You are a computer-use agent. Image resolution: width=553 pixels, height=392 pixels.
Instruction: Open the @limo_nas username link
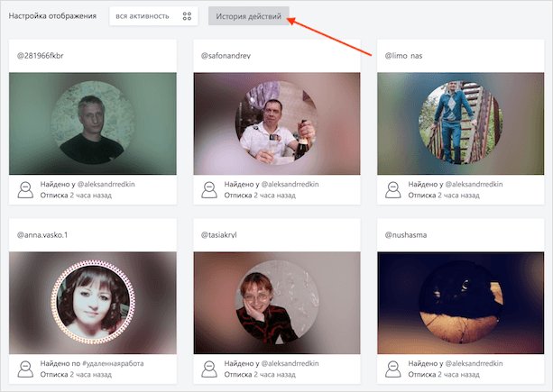403,56
